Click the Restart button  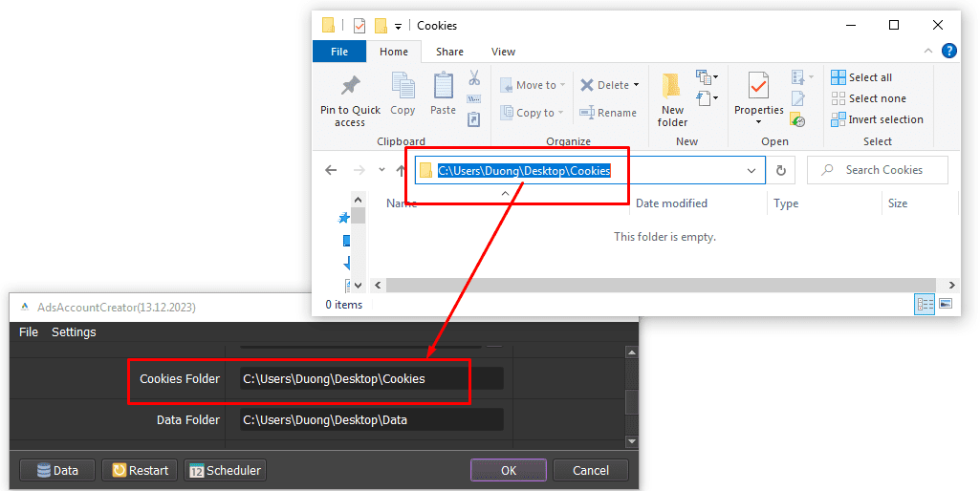tap(140, 470)
